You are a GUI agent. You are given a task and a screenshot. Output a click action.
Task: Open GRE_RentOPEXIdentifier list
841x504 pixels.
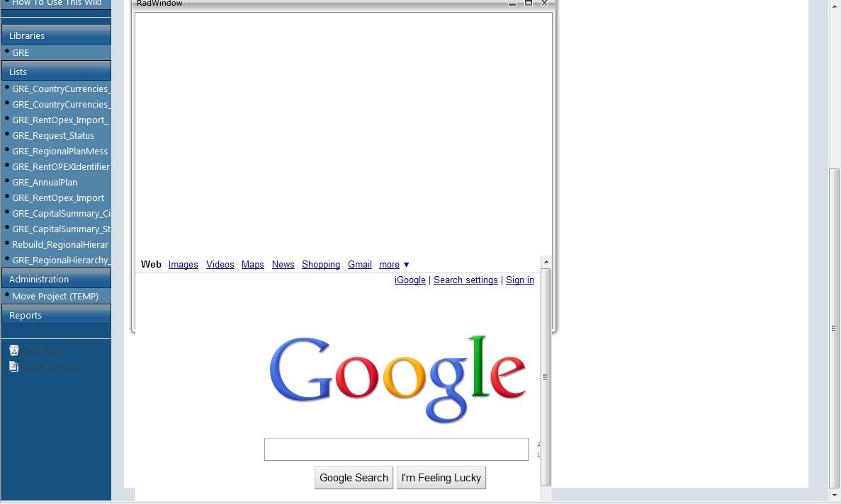point(61,166)
